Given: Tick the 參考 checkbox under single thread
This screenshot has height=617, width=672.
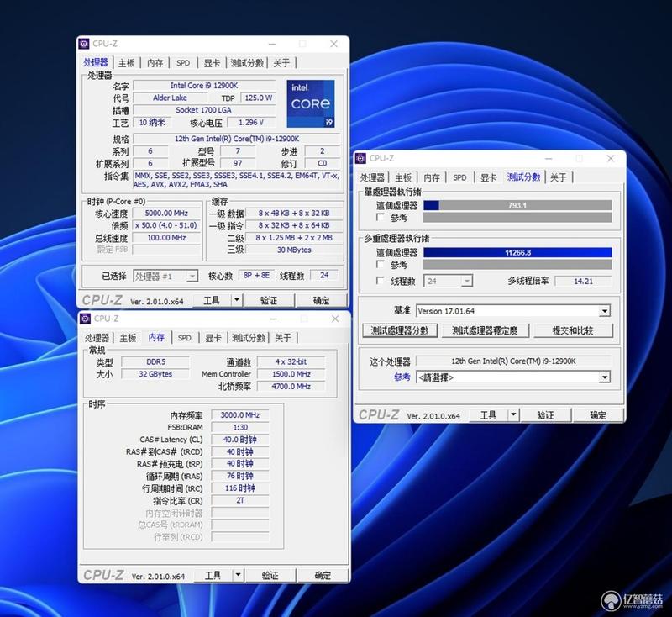Looking at the screenshot, I should click(380, 217).
